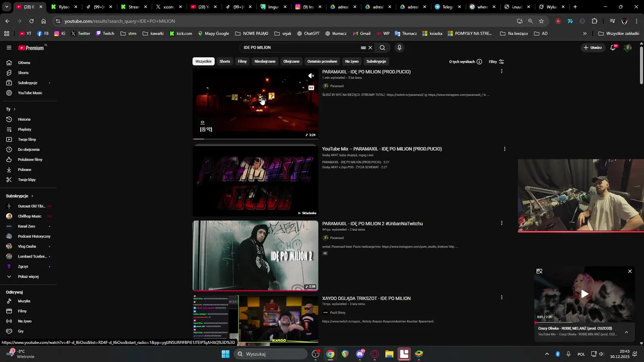Open the Filtry search filters
The width and height of the screenshot is (644, 362).
pos(496,62)
